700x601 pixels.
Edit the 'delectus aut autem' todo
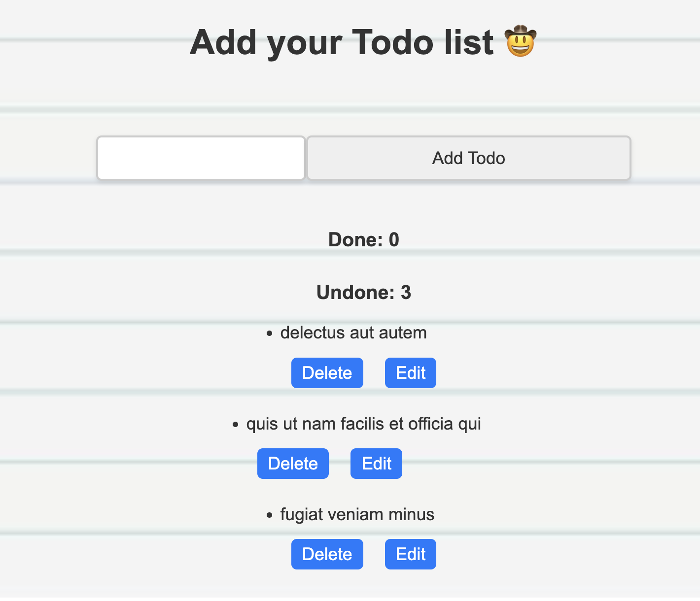tap(410, 373)
